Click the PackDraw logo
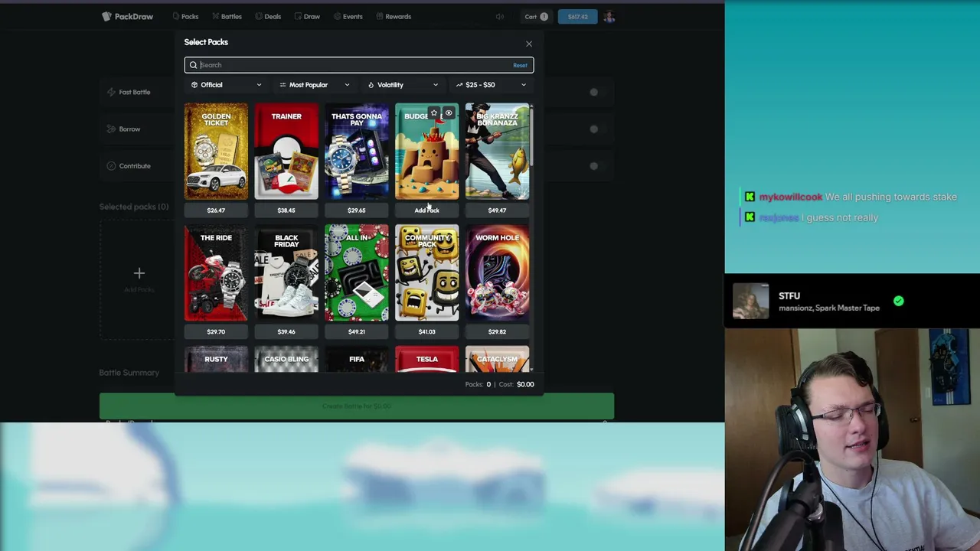980x551 pixels. 128,16
